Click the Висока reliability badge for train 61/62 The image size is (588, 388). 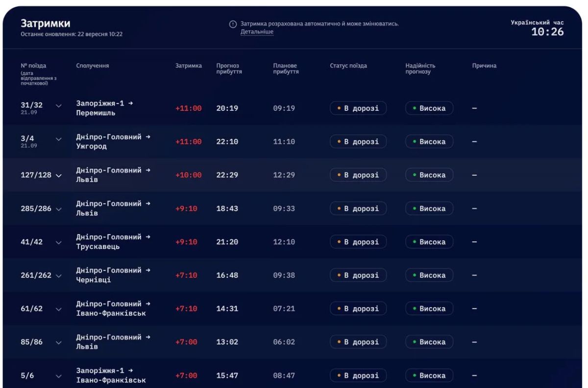(429, 309)
